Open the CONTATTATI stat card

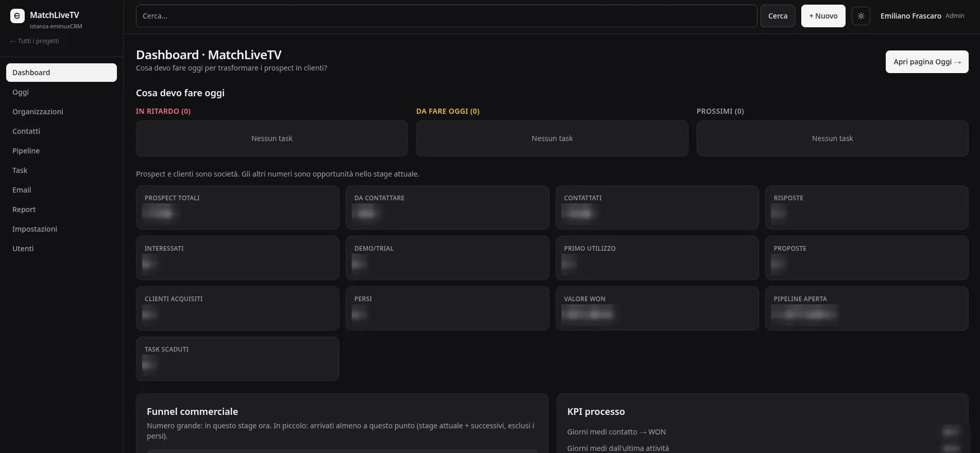[657, 207]
